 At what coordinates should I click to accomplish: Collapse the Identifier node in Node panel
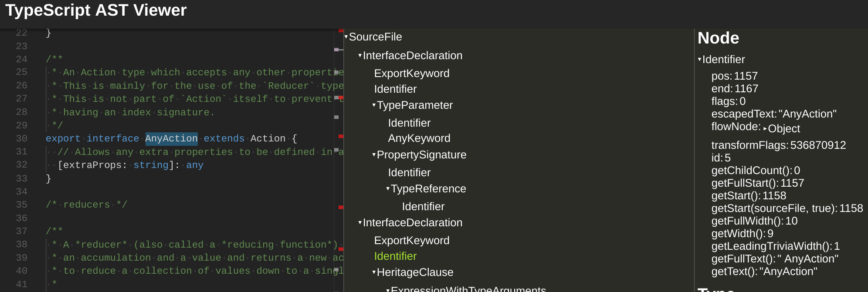(700, 60)
